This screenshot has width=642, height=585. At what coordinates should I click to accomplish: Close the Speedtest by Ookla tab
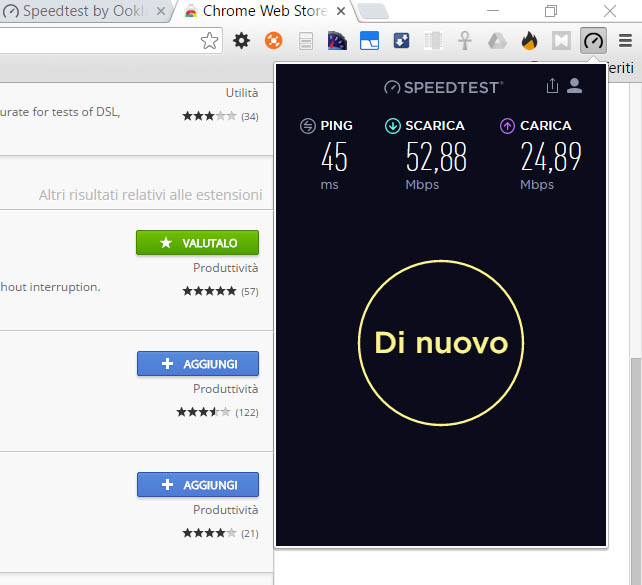161,11
